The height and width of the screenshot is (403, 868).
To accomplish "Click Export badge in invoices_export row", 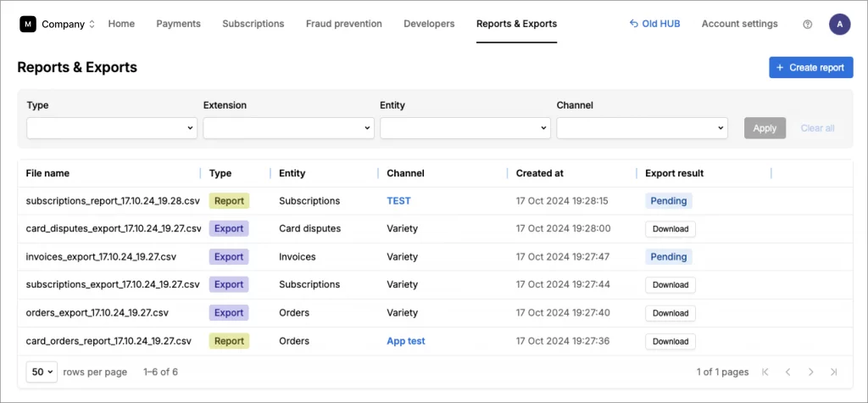I will click(x=229, y=257).
